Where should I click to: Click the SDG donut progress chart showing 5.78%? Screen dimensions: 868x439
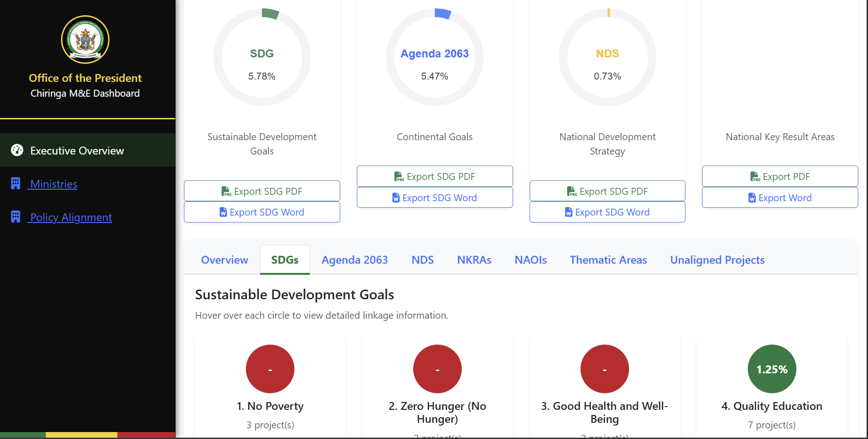(x=262, y=57)
